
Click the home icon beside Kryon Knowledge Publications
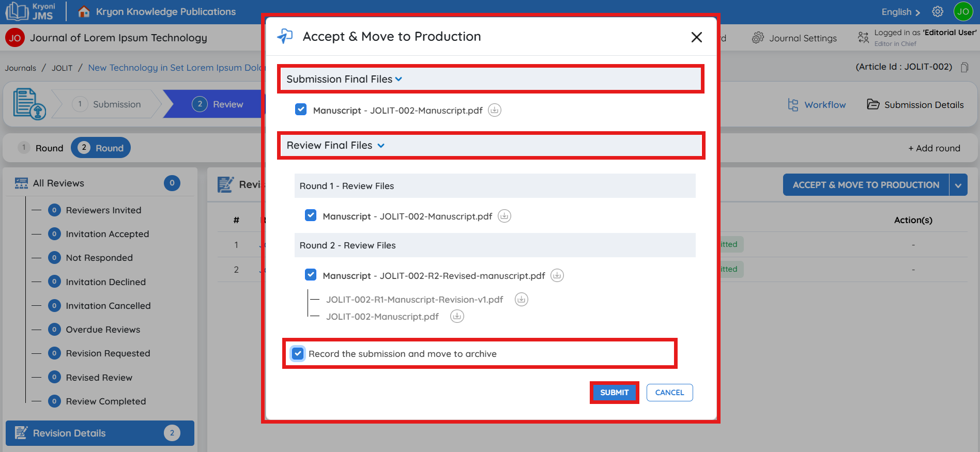pos(84,12)
